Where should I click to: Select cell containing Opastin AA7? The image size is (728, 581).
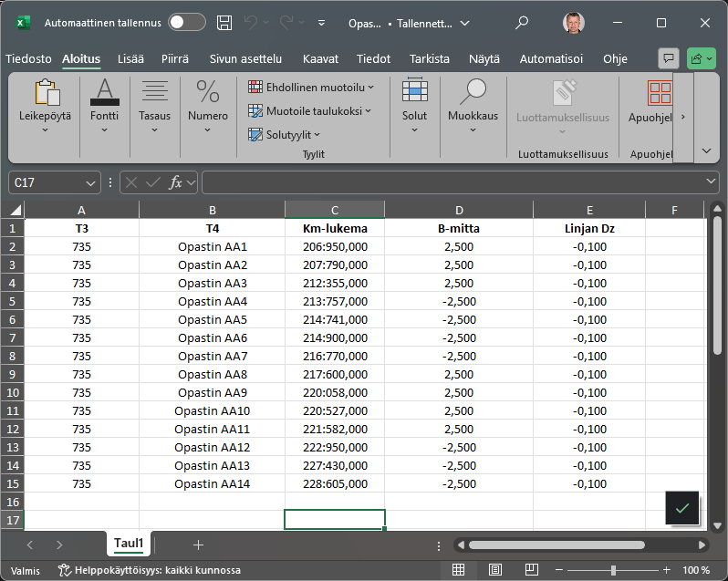pos(212,356)
